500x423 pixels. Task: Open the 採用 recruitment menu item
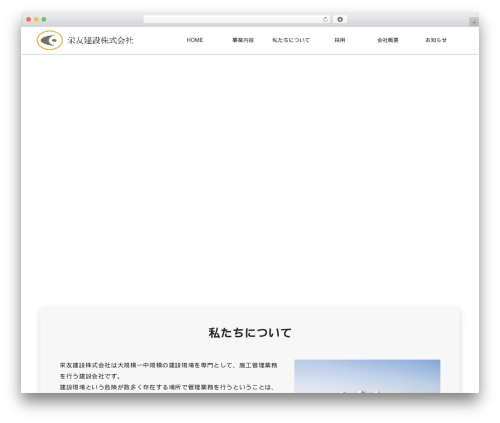pyautogui.click(x=340, y=40)
